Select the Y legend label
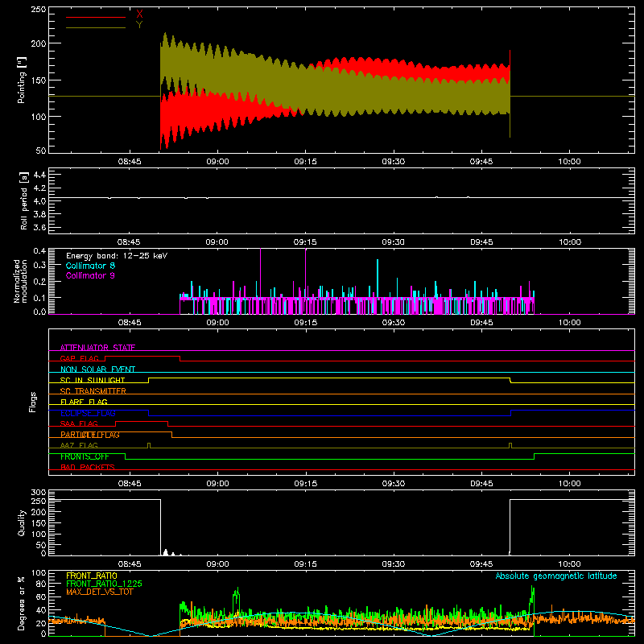The image size is (644, 644). (139, 25)
